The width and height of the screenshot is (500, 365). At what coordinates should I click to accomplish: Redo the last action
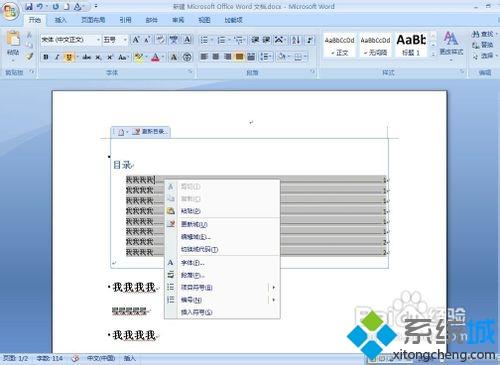[x=56, y=6]
